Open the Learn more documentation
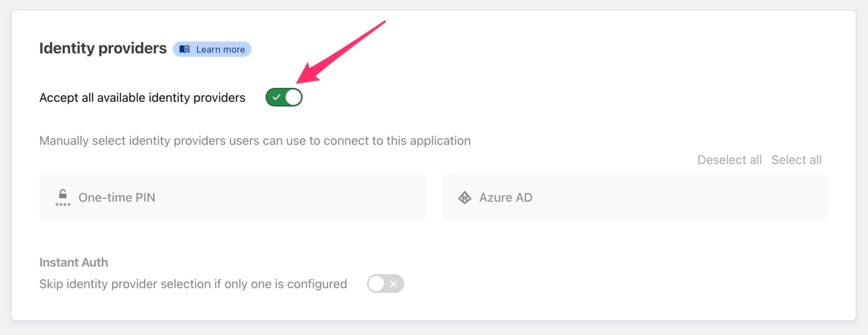Viewport: 868px width, 335px height. click(x=212, y=49)
